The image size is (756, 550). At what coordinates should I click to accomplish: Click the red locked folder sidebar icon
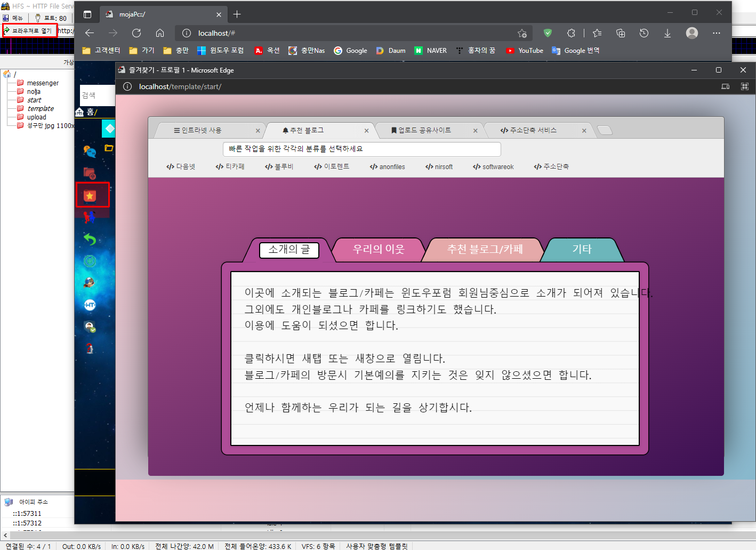90,173
